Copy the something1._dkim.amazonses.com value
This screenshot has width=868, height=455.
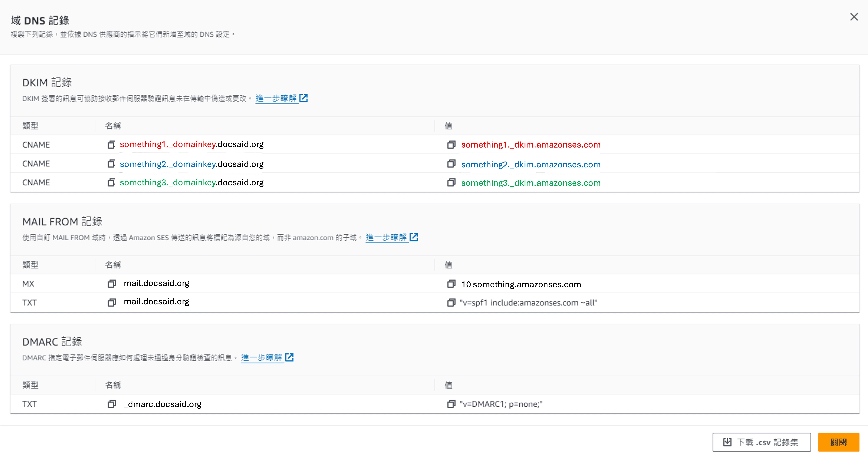click(451, 145)
